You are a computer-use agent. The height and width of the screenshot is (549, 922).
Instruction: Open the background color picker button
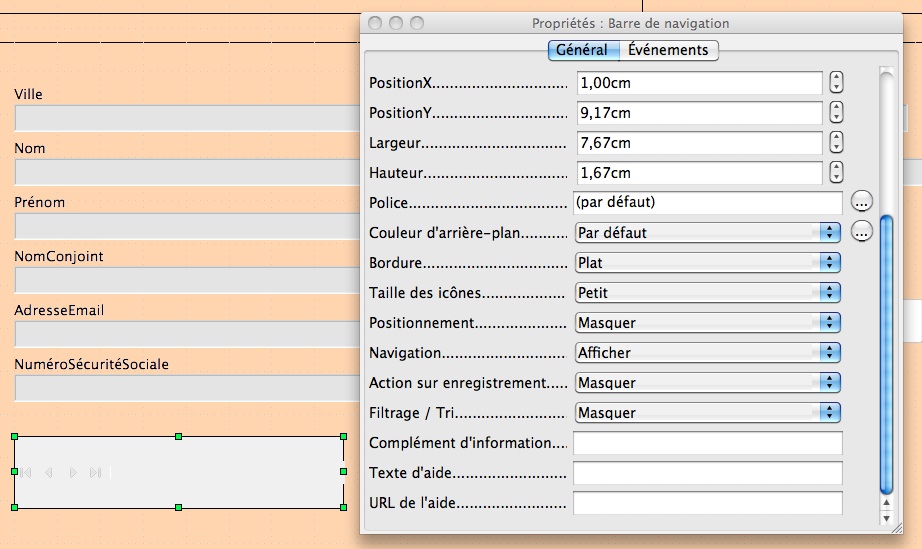click(x=861, y=232)
